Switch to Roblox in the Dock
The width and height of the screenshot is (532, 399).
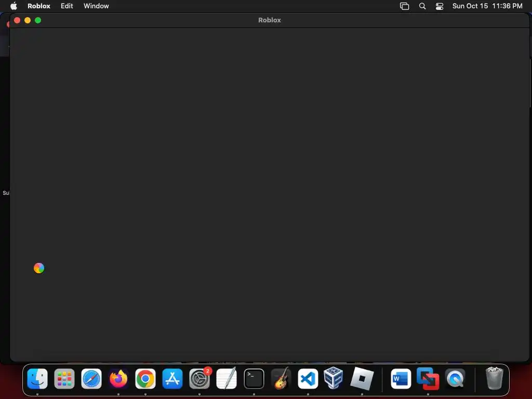(x=362, y=379)
